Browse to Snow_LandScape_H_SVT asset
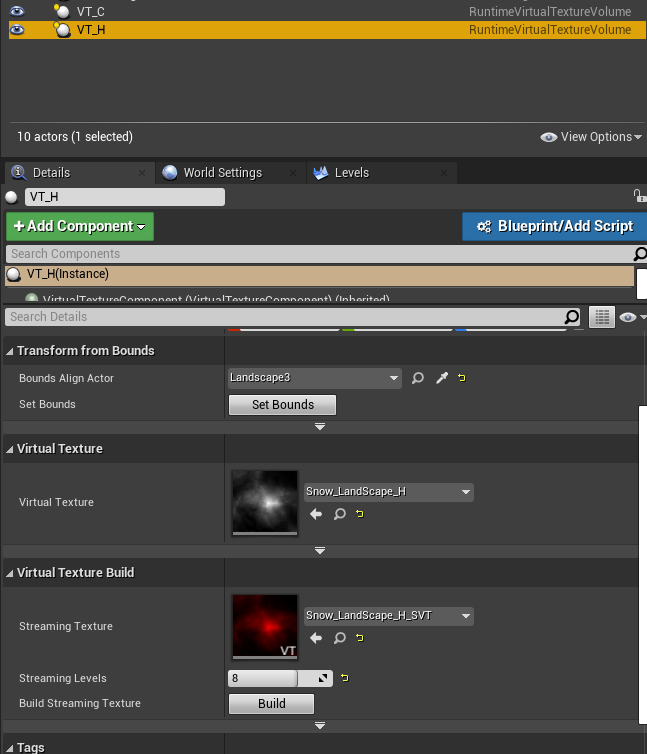The width and height of the screenshot is (647, 754). coord(339,638)
